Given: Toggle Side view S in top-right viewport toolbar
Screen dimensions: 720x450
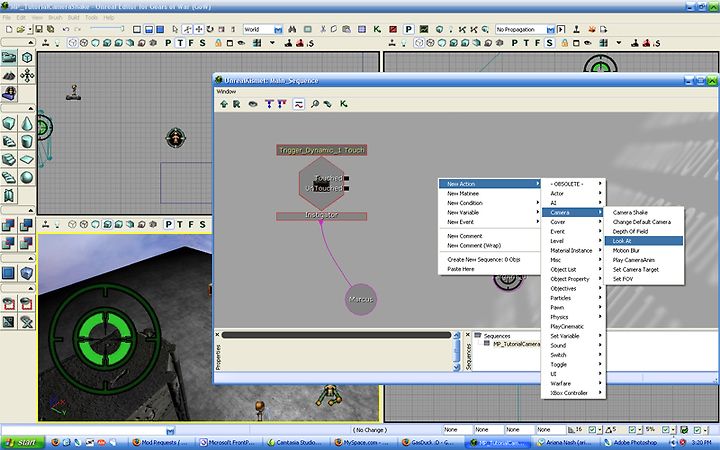Looking at the screenshot, I should pyautogui.click(x=549, y=43).
